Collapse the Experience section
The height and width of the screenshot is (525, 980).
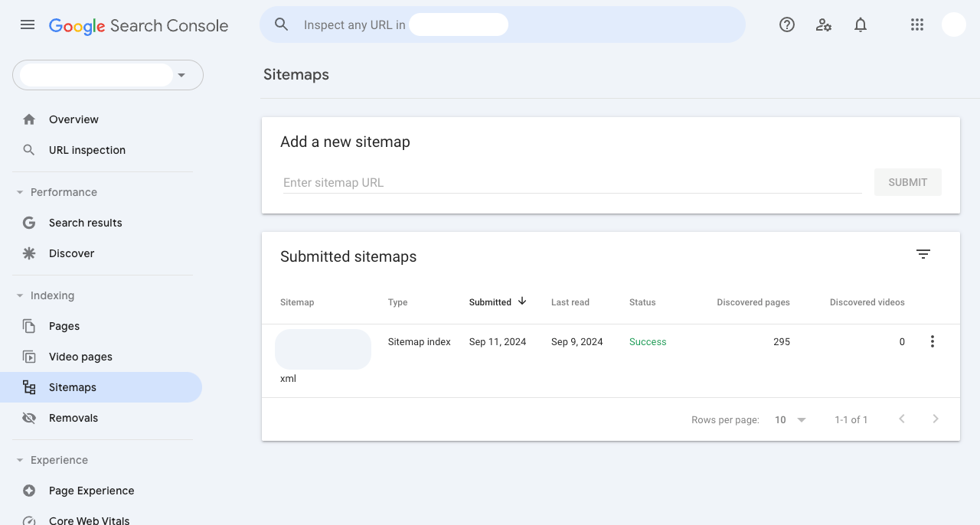point(20,460)
